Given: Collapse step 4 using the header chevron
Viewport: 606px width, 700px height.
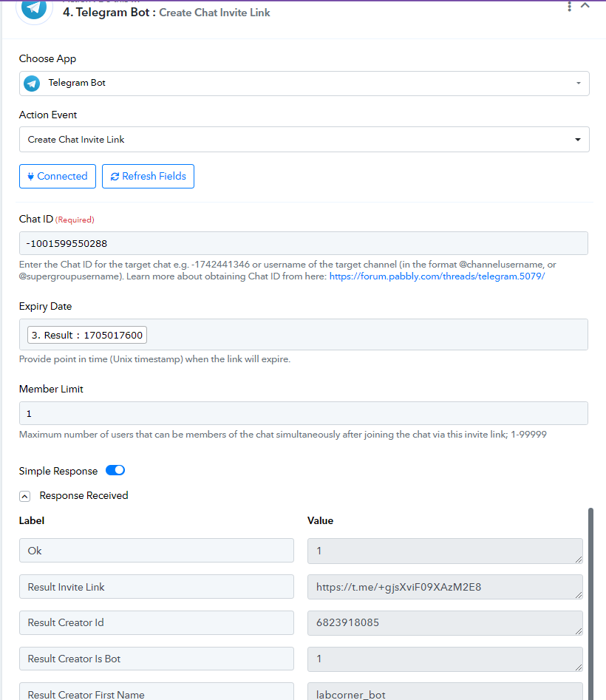Looking at the screenshot, I should coord(585,6).
